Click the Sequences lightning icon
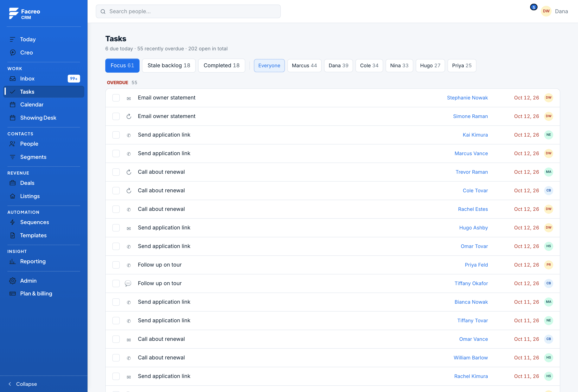 click(x=12, y=222)
